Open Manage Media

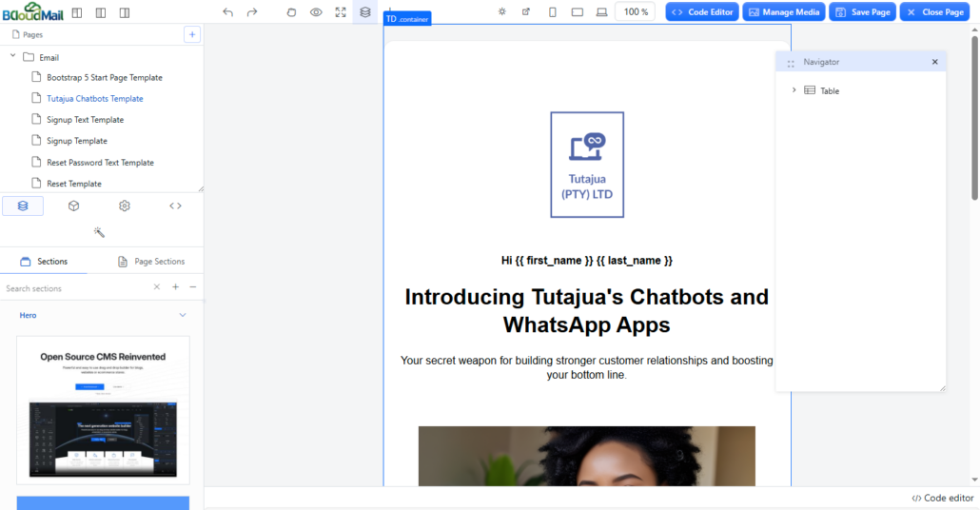point(784,11)
